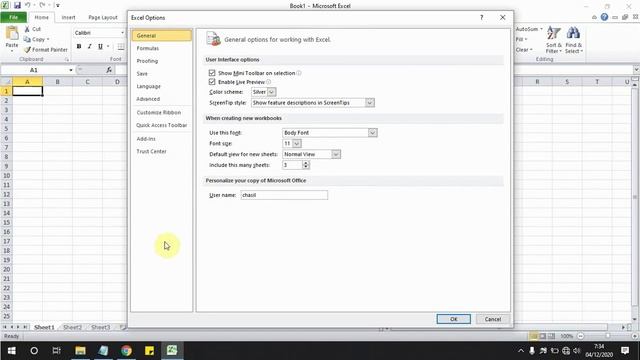The image size is (640, 360).
Task: Click the Excel Help question mark icon
Action: click(604, 17)
